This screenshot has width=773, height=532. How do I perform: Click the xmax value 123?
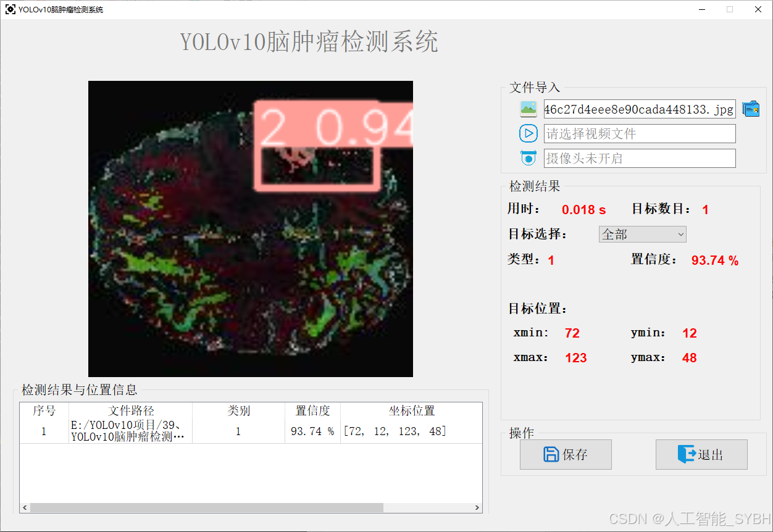pyautogui.click(x=576, y=358)
